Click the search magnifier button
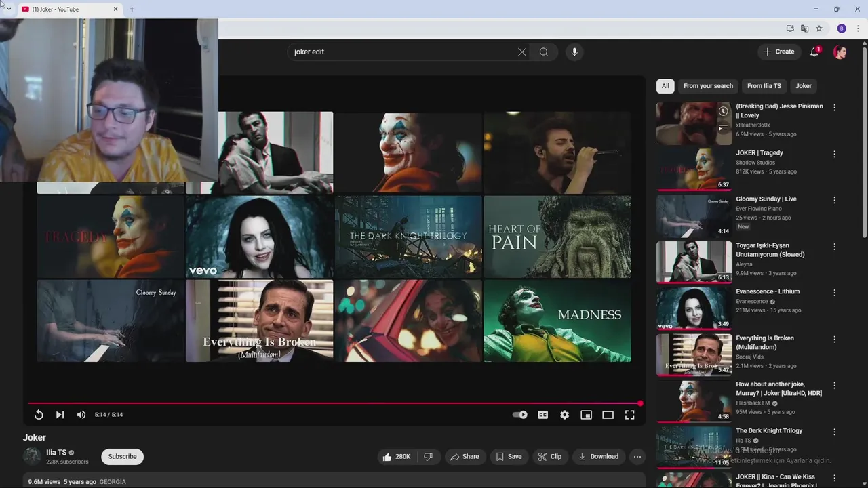The height and width of the screenshot is (488, 868). [x=544, y=52]
